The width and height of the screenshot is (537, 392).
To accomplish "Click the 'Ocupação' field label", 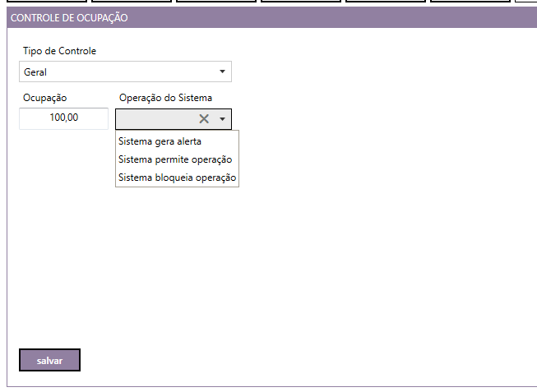I will click(x=45, y=98).
